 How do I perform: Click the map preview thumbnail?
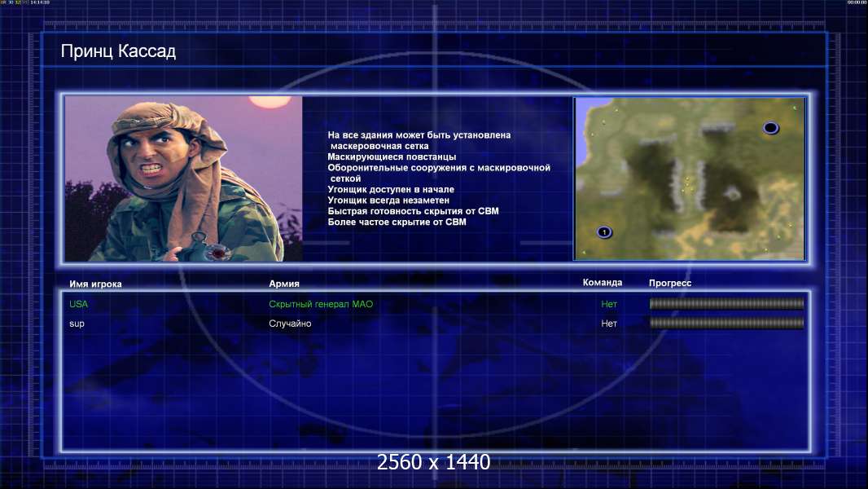tap(690, 178)
